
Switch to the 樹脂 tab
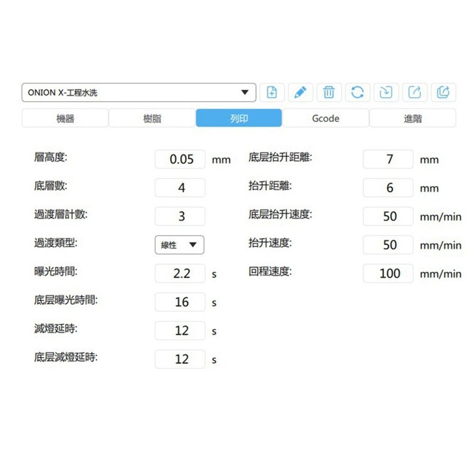click(x=152, y=118)
